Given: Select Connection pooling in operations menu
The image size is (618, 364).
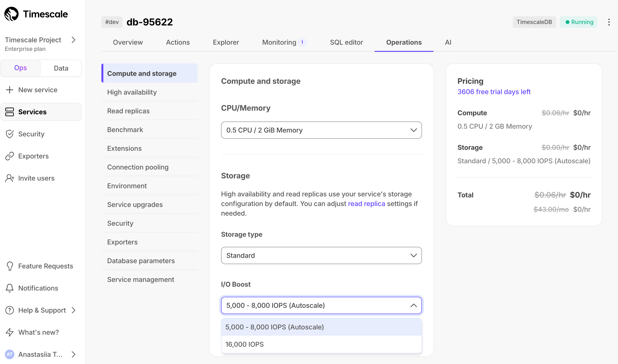Looking at the screenshot, I should (x=149, y=167).
